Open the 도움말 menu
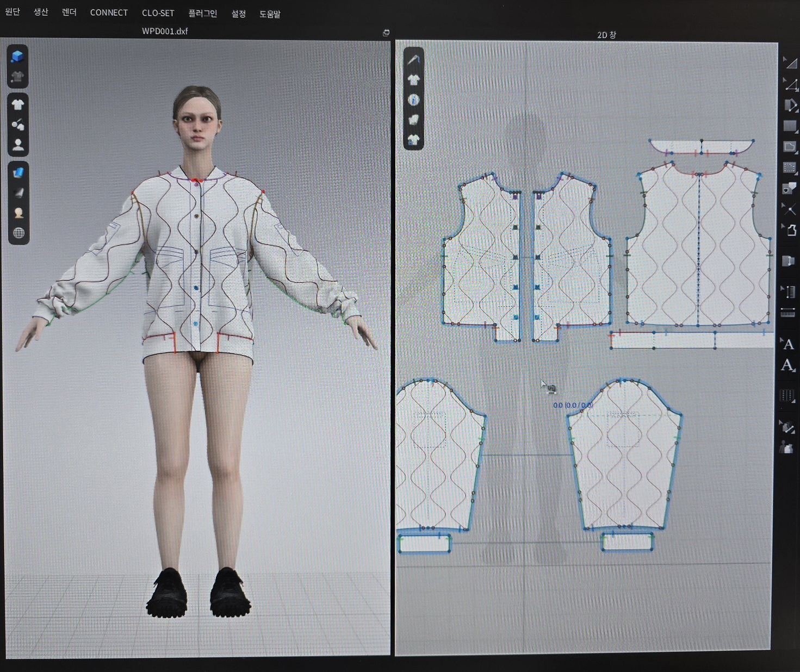The height and width of the screenshot is (672, 800). click(x=270, y=14)
